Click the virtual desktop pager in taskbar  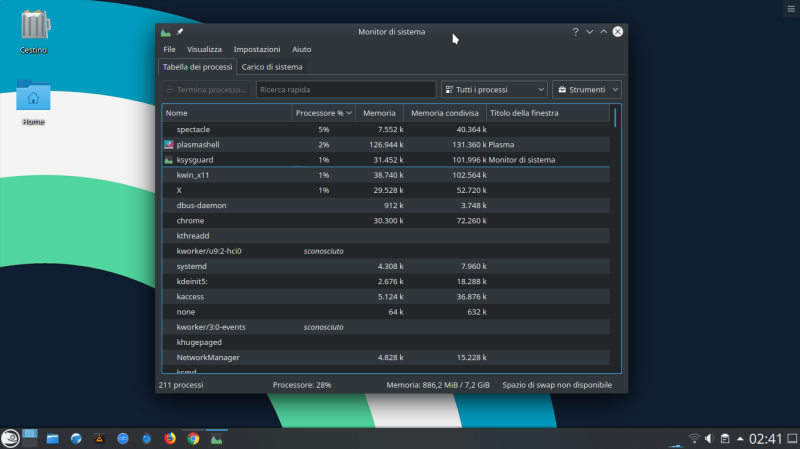[30, 438]
